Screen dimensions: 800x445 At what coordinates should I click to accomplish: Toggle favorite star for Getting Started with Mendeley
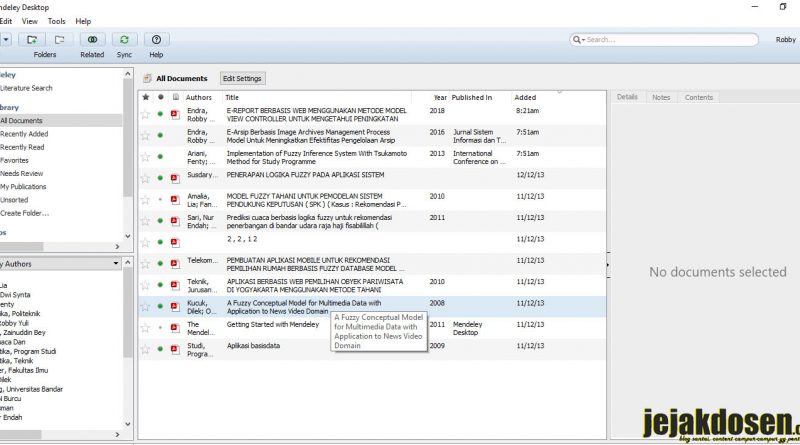tap(145, 328)
